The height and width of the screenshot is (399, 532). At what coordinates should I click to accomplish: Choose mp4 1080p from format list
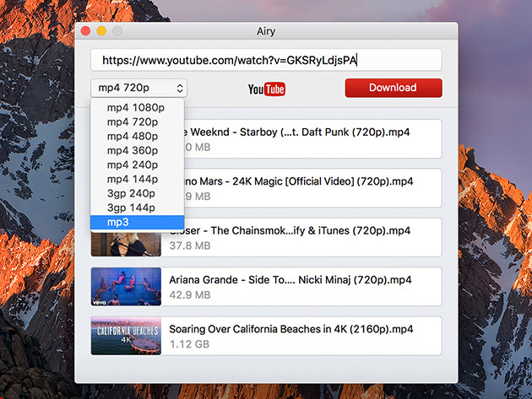pyautogui.click(x=136, y=107)
